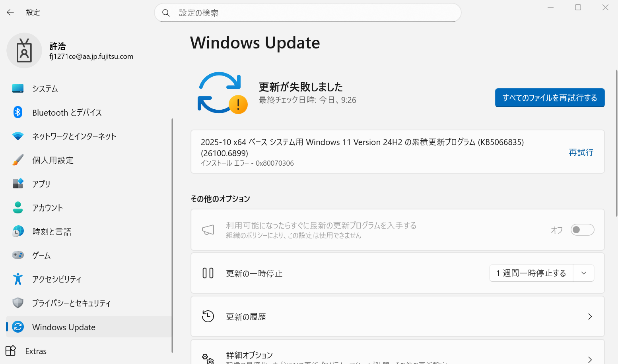Click the 再試行 link for KB5066835

[581, 152]
